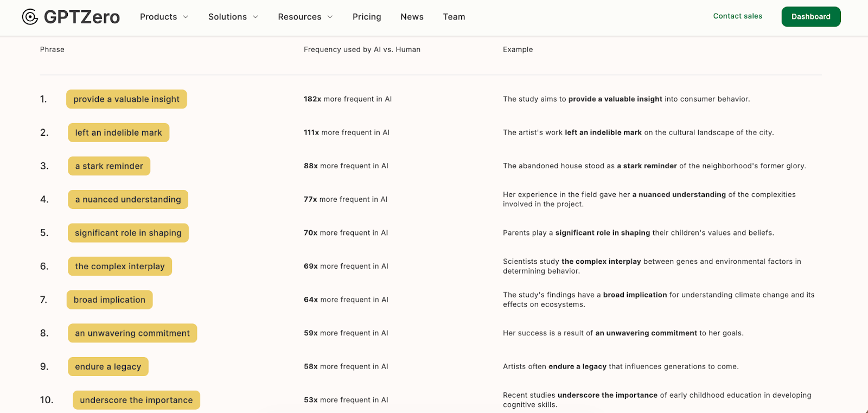868x413 pixels.
Task: Select the 'underscore the importance' phrase tag
Action: (136, 401)
